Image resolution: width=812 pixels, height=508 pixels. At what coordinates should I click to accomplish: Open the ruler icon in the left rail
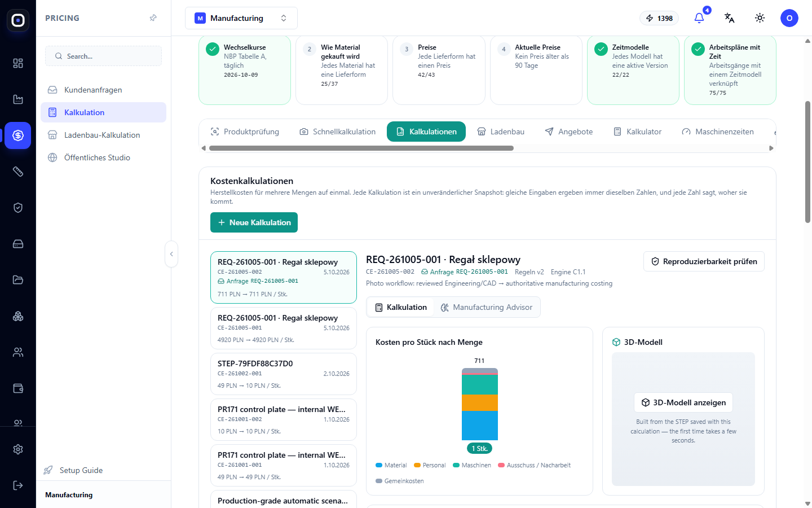pos(18,172)
